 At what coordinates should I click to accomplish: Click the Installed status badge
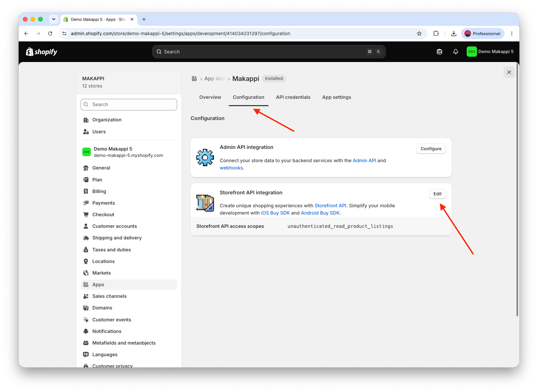(x=274, y=79)
